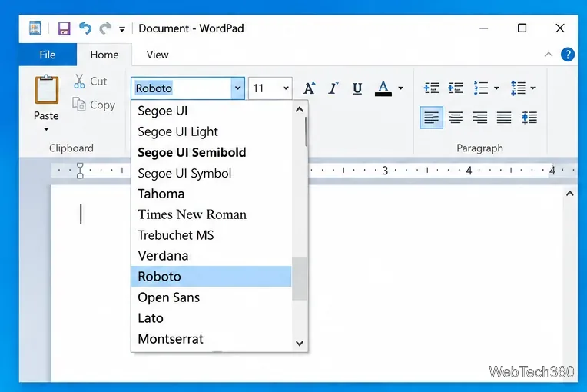Maximize the WordPad window
587x392 pixels.
pyautogui.click(x=522, y=28)
